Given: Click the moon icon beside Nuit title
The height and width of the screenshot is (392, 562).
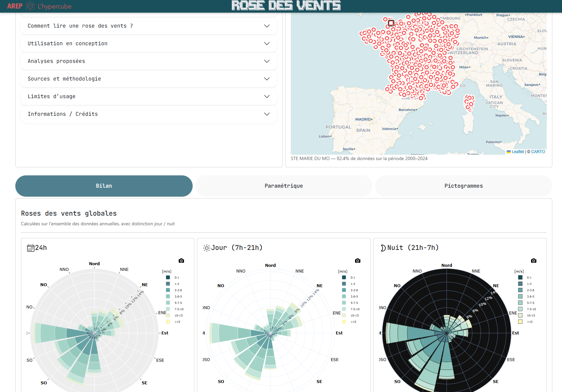Looking at the screenshot, I should 383,248.
